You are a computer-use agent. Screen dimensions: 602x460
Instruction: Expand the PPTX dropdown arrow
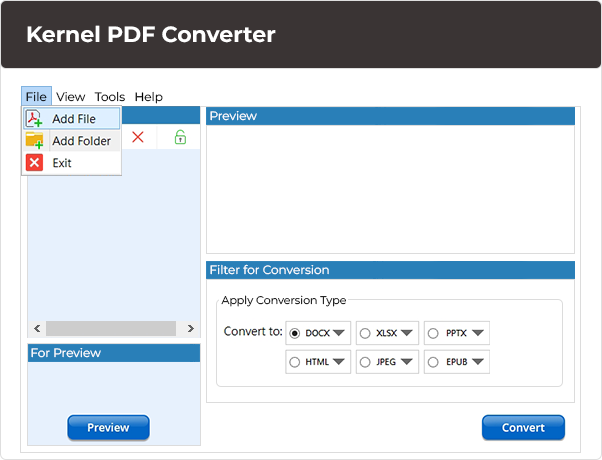click(478, 333)
